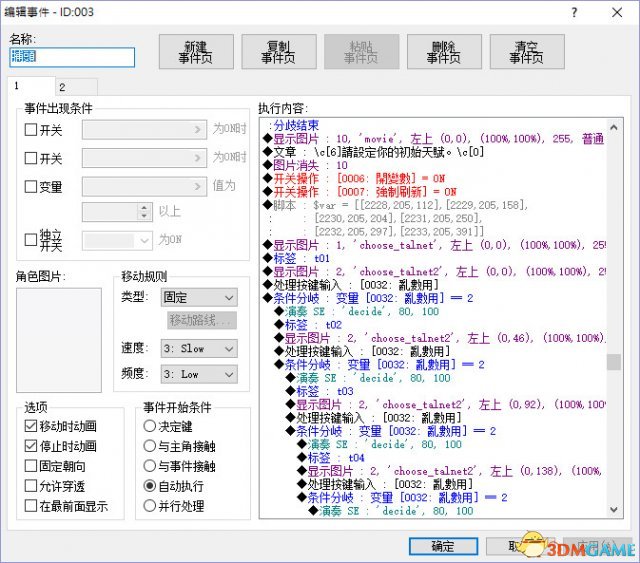Image resolution: width=640 pixels, height=563 pixels.
Task: Open the 类型 dropdown showing 固定
Action: [x=199, y=298]
